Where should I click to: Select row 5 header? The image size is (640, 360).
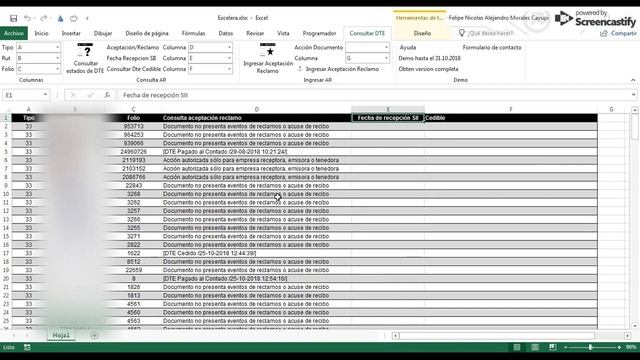coord(6,152)
